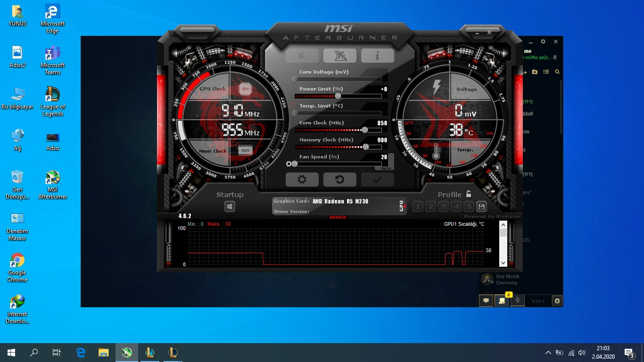The image size is (644, 362).
Task: Click the GPU1 Sıcaklığı graph label
Action: (x=464, y=224)
